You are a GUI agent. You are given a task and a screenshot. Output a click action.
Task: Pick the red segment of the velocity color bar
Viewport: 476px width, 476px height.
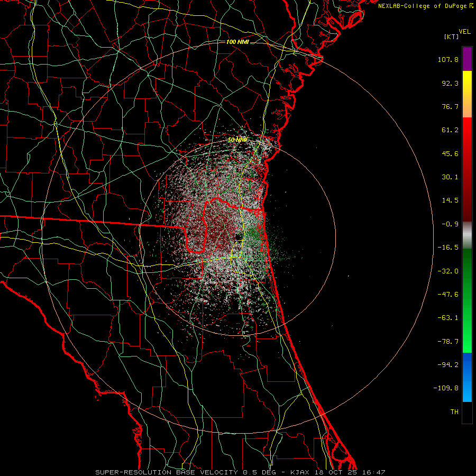pyautogui.click(x=467, y=169)
